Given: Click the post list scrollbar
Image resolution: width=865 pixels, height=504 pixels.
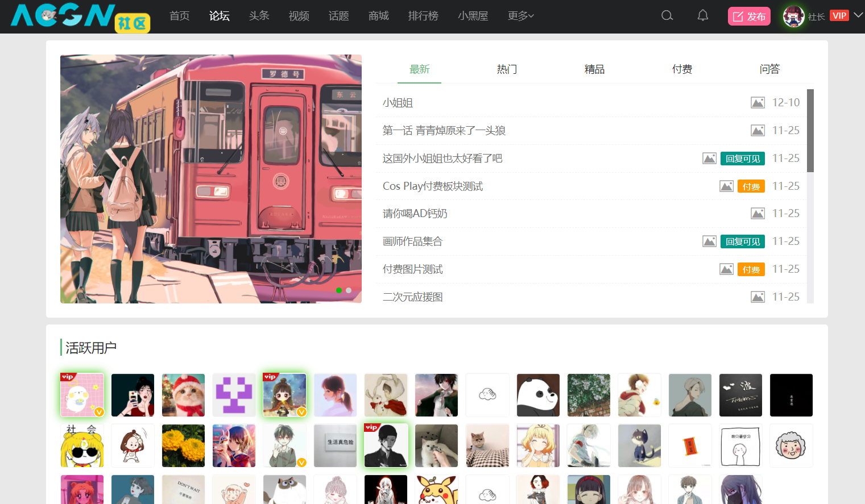Looking at the screenshot, I should pos(810,131).
